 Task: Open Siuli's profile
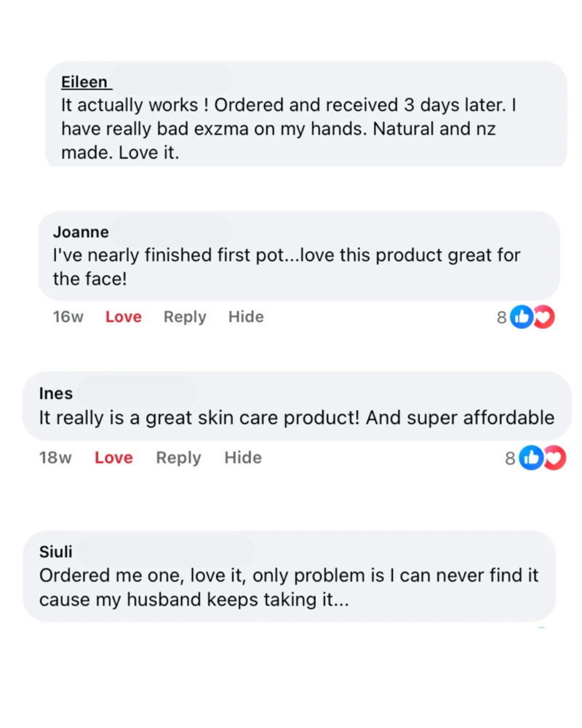pyautogui.click(x=56, y=552)
